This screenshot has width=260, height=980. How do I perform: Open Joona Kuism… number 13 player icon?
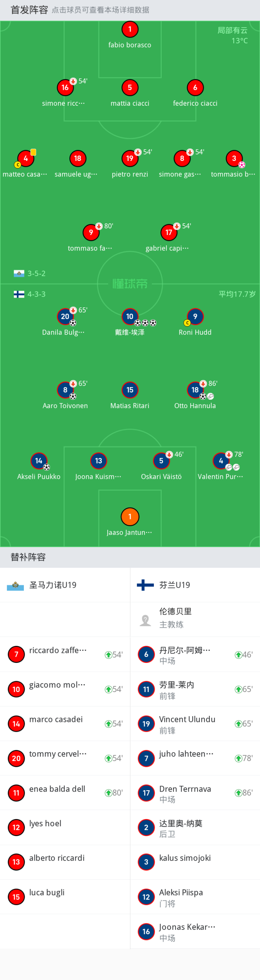99,461
